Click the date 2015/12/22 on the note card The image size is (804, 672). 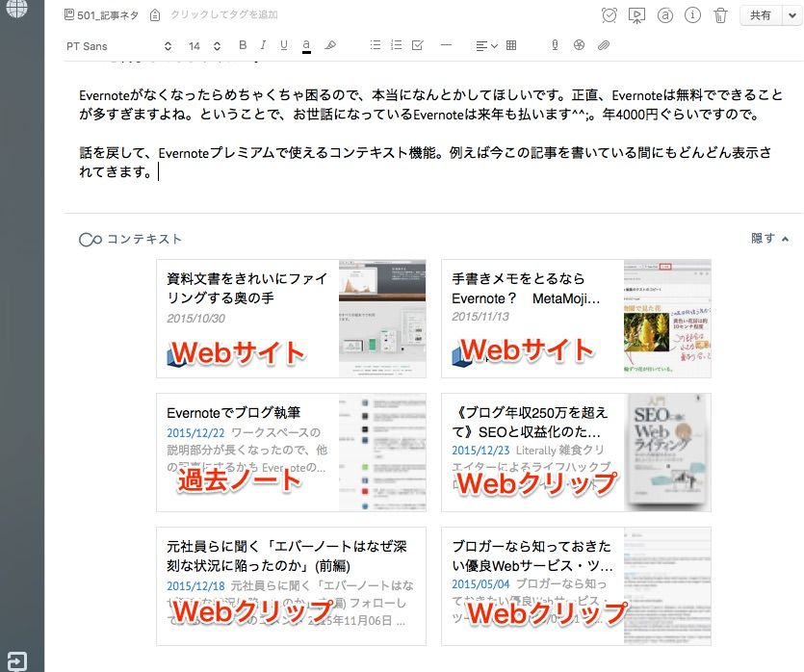click(x=195, y=433)
